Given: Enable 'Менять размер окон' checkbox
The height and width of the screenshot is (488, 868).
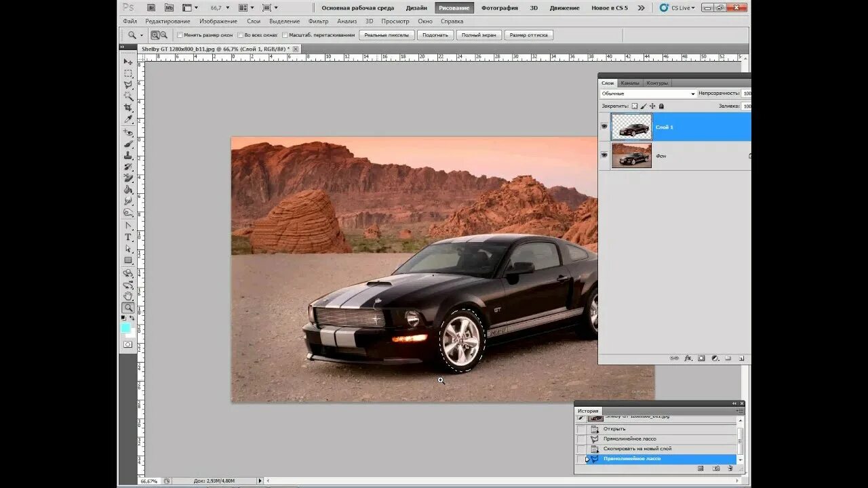Looking at the screenshot, I should 180,35.
